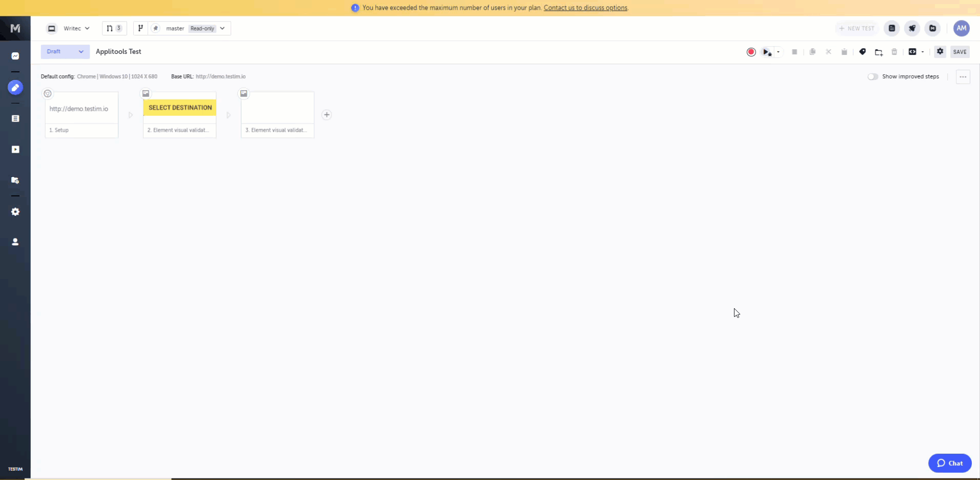Toggle Show improved steps switch
The height and width of the screenshot is (480, 980).
(x=872, y=76)
